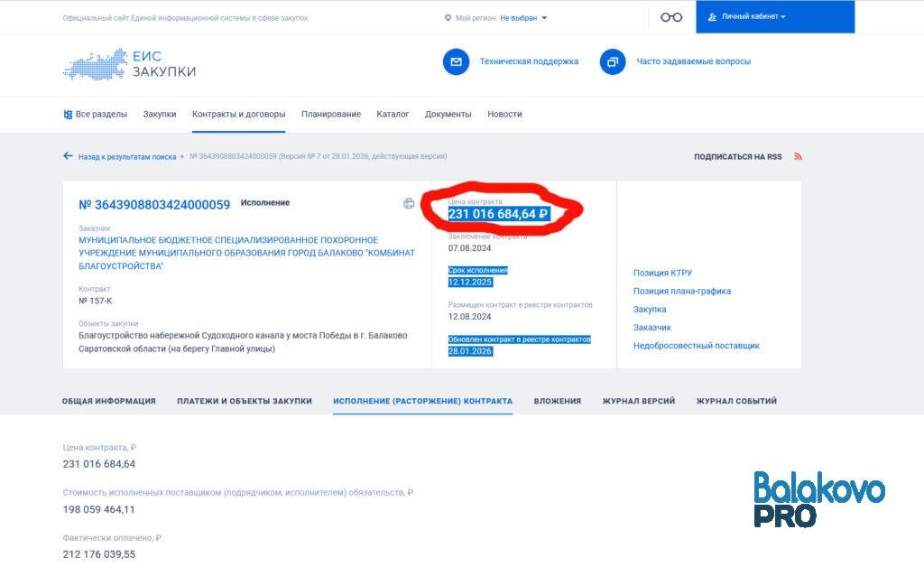Click the RSS feed icon
The height and width of the screenshot is (576, 924).
798,155
